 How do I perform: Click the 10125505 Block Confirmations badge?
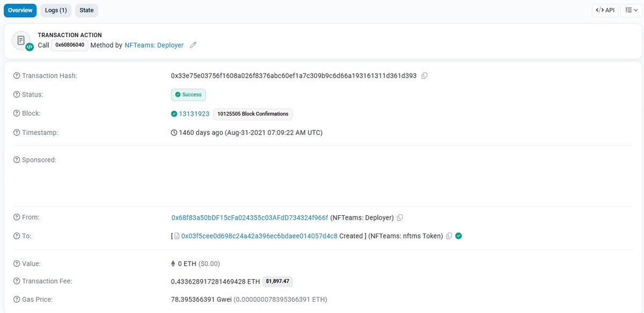(x=253, y=114)
